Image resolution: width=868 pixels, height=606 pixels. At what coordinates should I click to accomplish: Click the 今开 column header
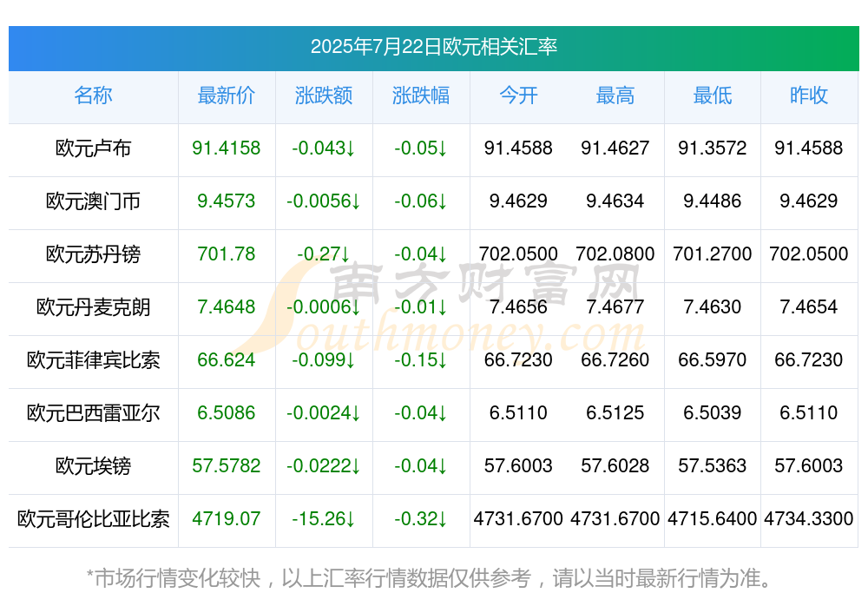pyautogui.click(x=518, y=96)
